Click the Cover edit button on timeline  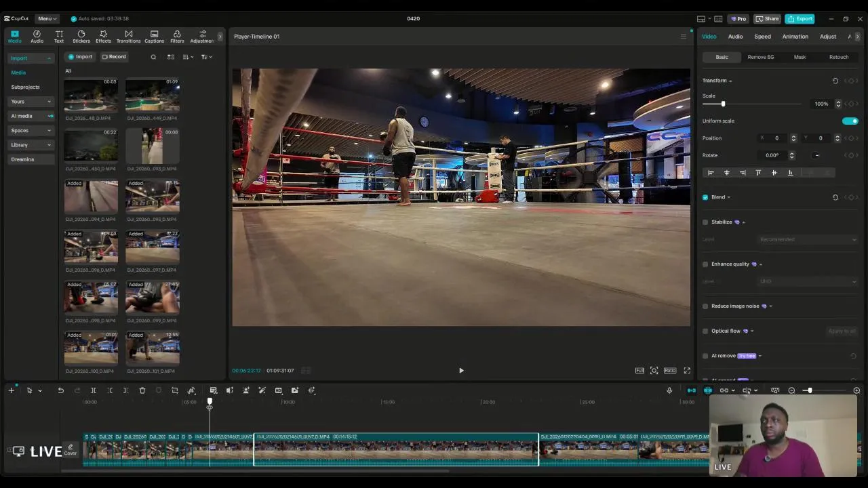coord(71,449)
